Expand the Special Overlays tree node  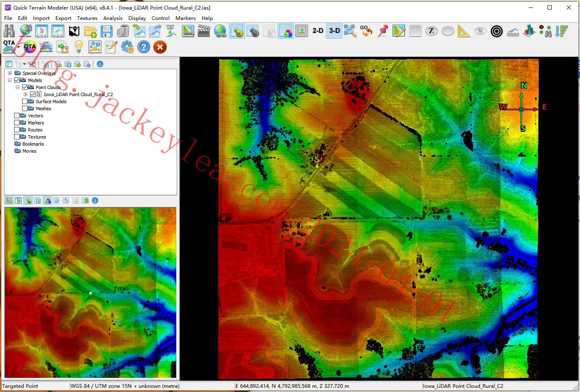10,73
